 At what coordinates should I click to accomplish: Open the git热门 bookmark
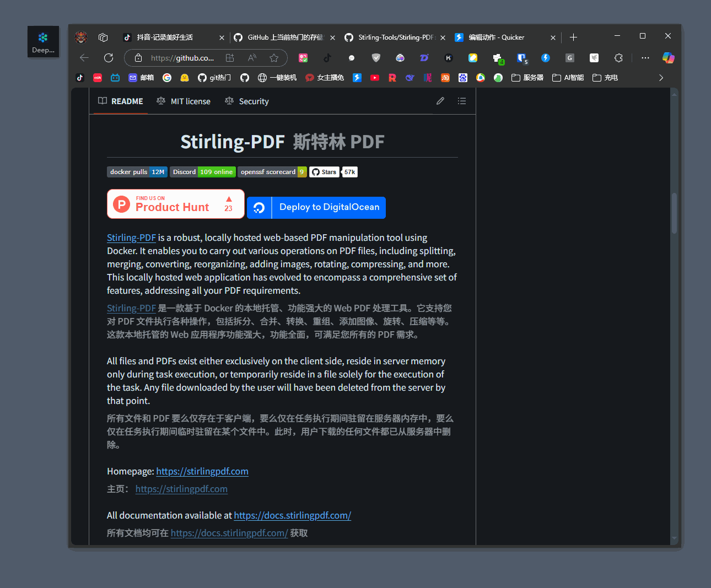click(x=214, y=78)
